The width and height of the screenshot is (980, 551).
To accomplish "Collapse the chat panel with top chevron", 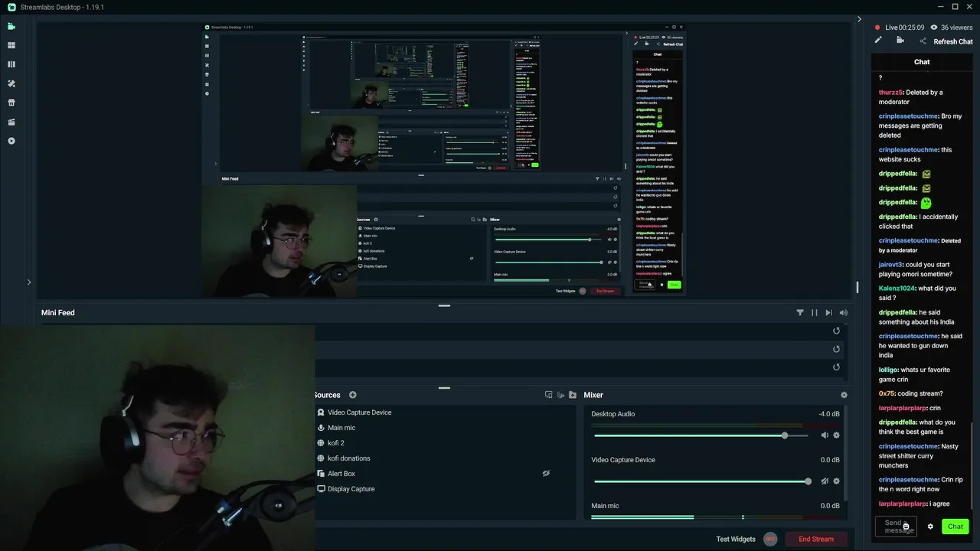I will coord(859,20).
